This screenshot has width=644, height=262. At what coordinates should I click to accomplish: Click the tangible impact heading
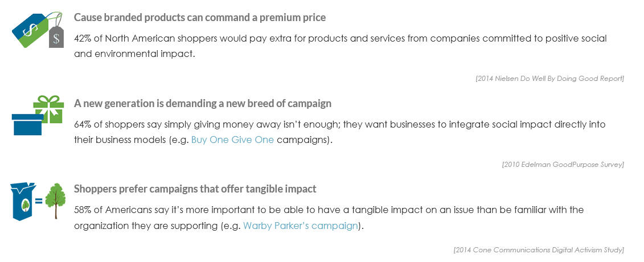coord(195,189)
